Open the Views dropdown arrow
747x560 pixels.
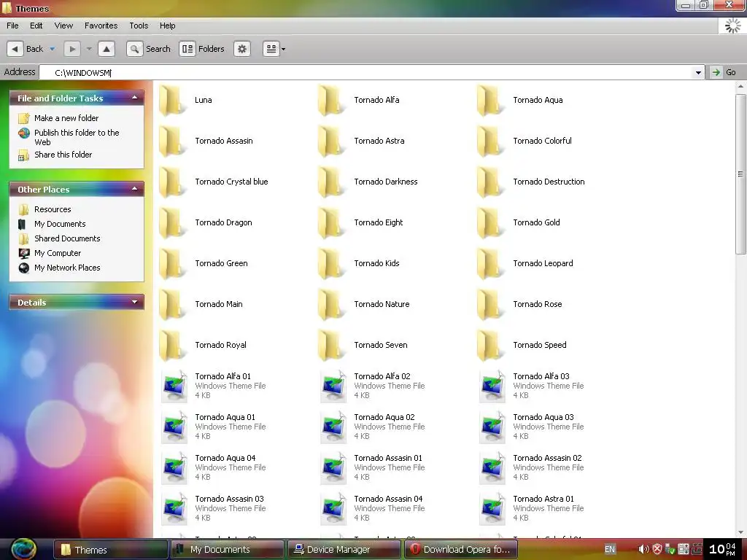click(284, 49)
